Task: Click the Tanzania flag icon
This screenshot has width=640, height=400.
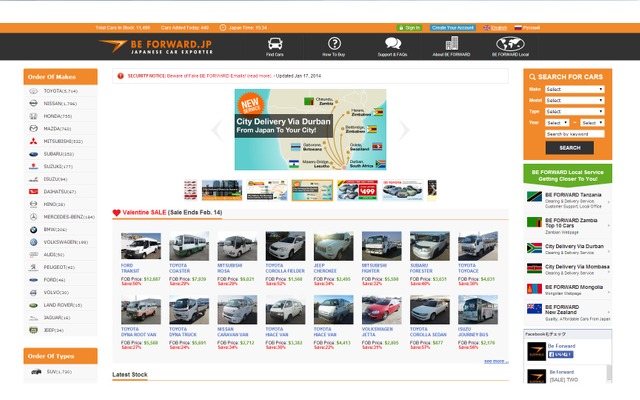Action: click(x=534, y=197)
